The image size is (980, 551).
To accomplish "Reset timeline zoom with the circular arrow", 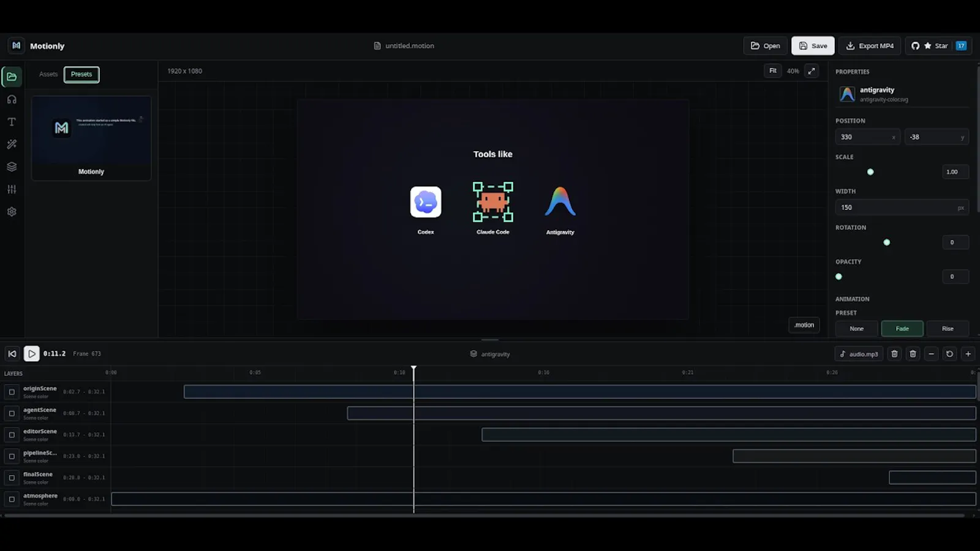I will pos(949,354).
